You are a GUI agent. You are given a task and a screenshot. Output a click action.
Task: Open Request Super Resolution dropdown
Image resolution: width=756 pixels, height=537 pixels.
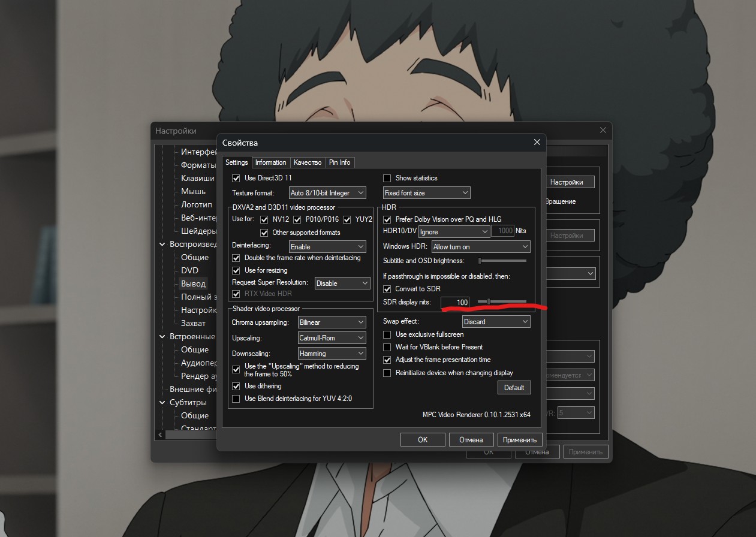pos(342,283)
